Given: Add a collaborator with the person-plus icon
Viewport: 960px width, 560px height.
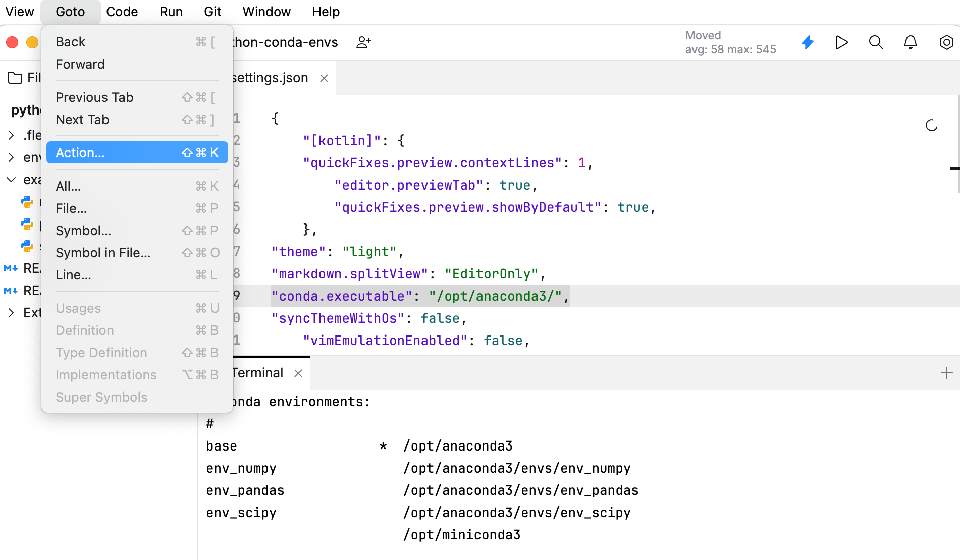Looking at the screenshot, I should [x=363, y=42].
